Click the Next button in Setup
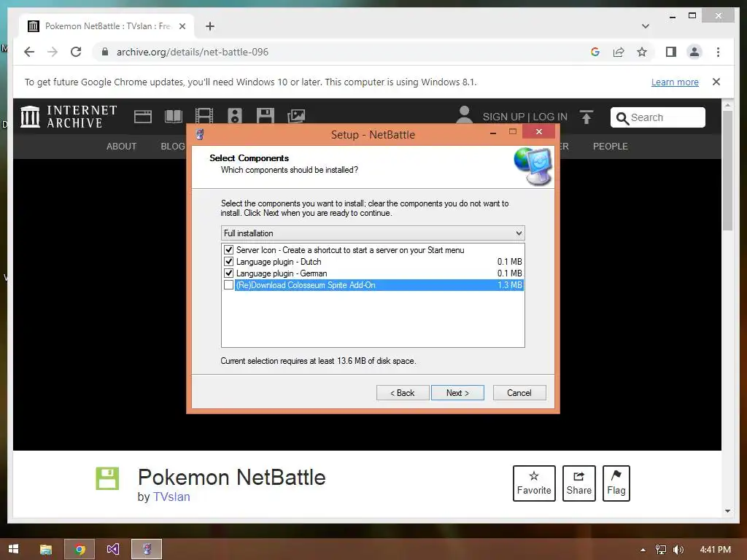 457,393
